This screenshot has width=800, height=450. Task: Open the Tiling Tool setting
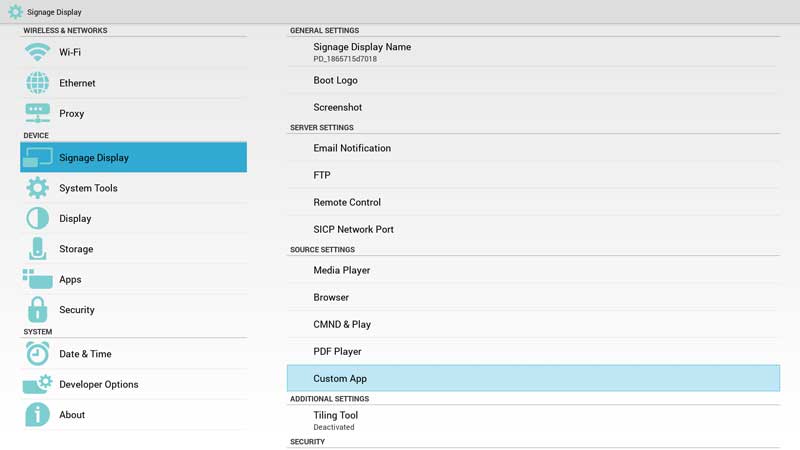tap(533, 420)
